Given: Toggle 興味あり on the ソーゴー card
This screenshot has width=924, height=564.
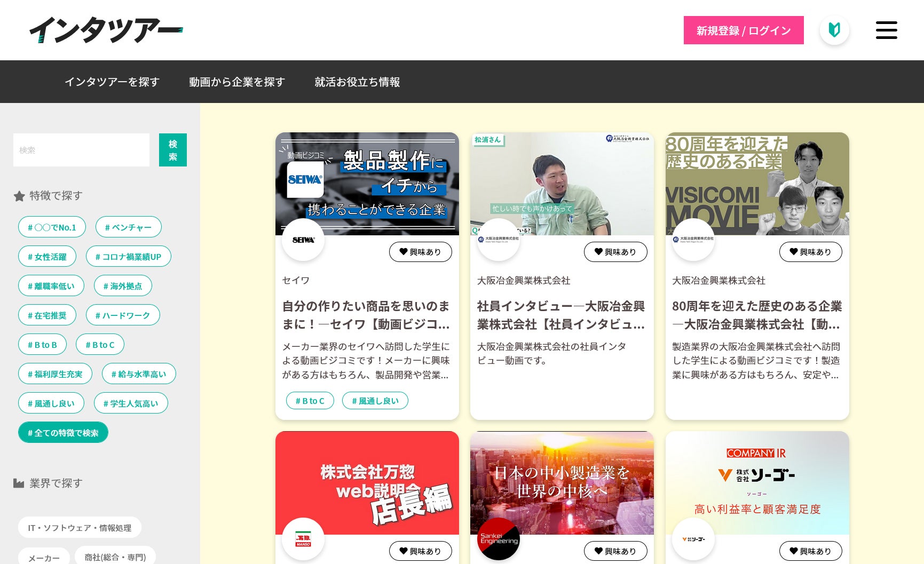Looking at the screenshot, I should pos(811,551).
